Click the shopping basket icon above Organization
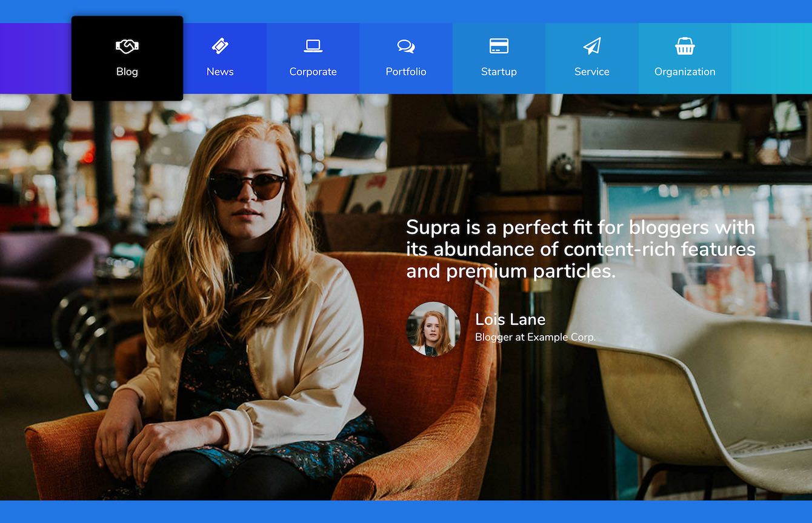This screenshot has height=523, width=812. point(685,46)
